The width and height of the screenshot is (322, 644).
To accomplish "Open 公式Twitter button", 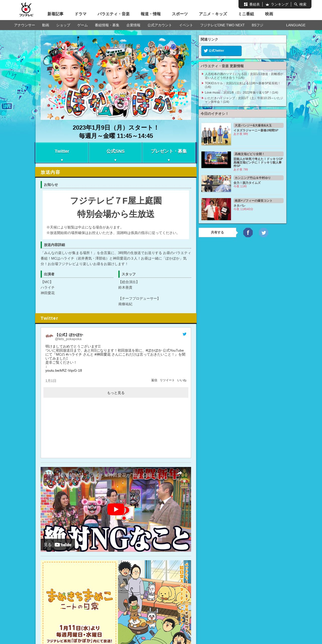I will click(221, 51).
